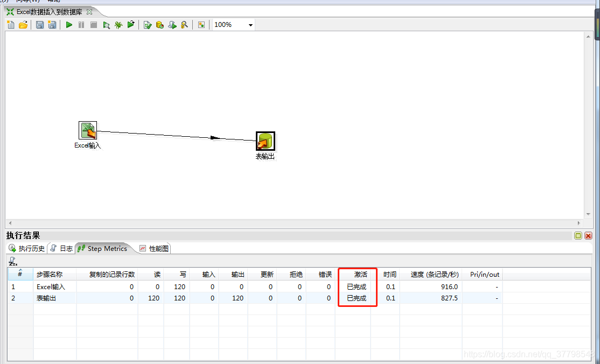The height and width of the screenshot is (364, 600).
Task: Debug the transformation with the bug icon
Action: [118, 25]
